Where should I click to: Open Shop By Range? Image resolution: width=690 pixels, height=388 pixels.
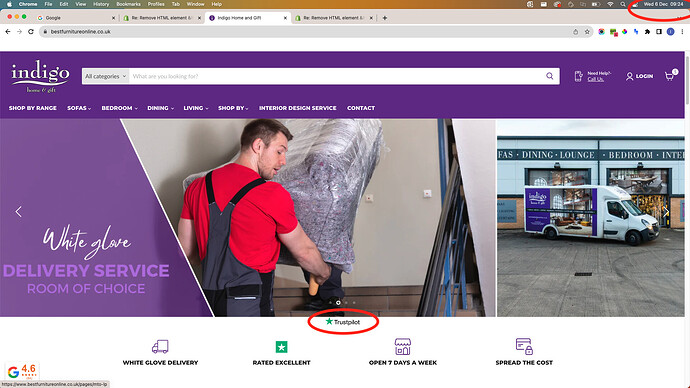pyautogui.click(x=33, y=108)
